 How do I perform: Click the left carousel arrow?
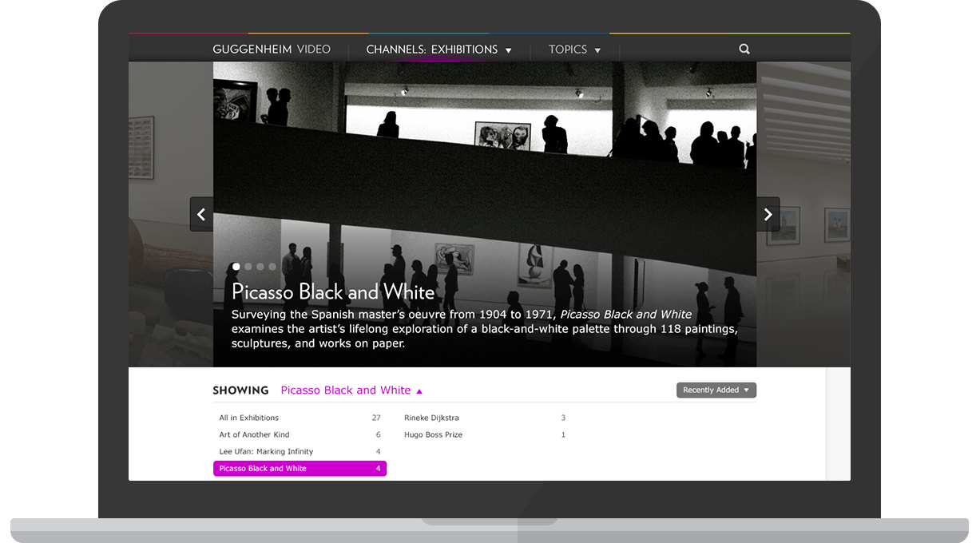coord(201,214)
